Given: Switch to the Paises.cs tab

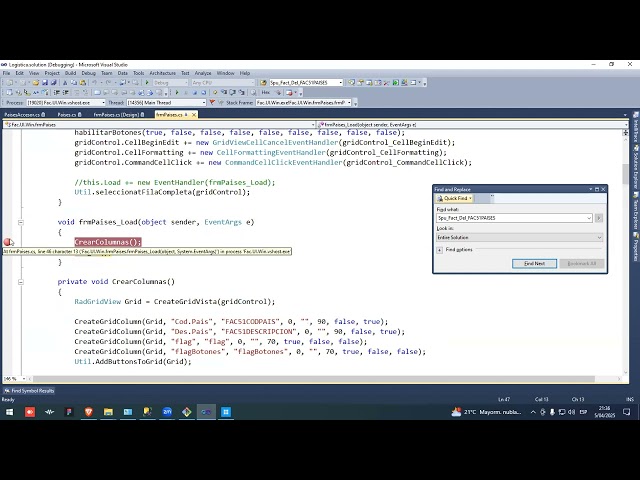Looking at the screenshot, I should 67,115.
